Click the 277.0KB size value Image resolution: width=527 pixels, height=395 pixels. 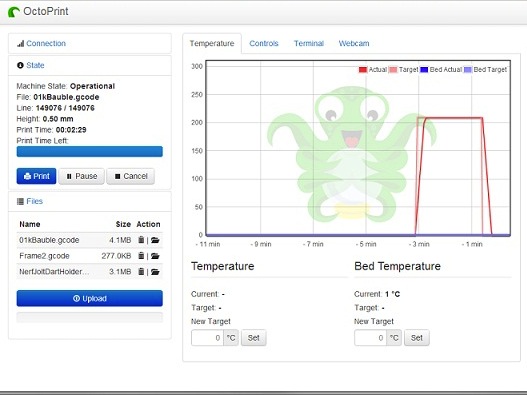[116, 256]
